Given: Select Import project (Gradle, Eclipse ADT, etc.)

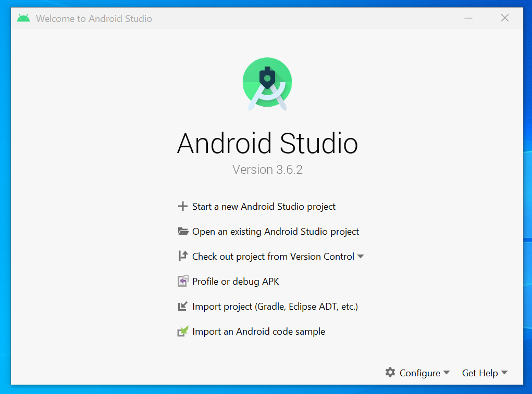Looking at the screenshot, I should [275, 307].
